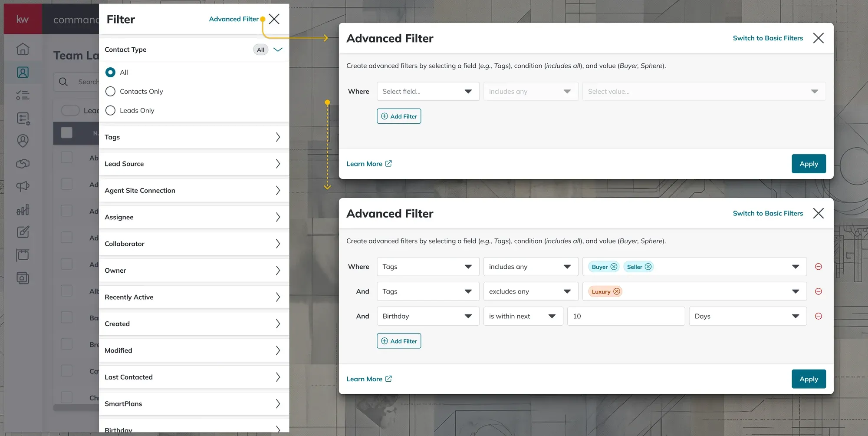The width and height of the screenshot is (868, 436).
Task: Open the 'excludes any' condition dropdown
Action: 530,291
